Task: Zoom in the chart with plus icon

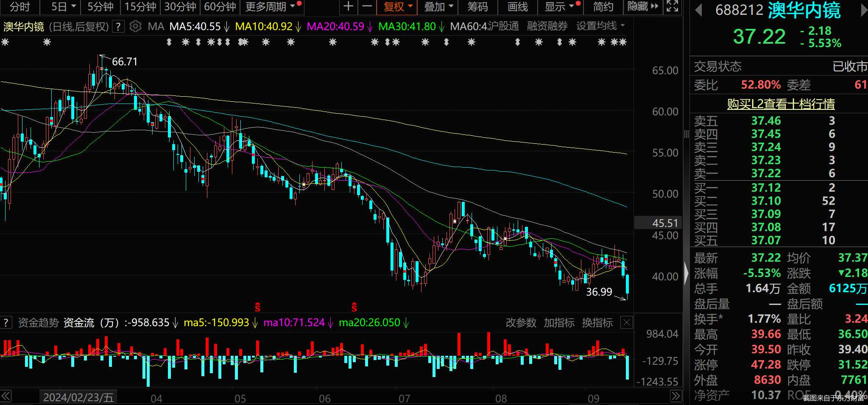Action: point(348,6)
